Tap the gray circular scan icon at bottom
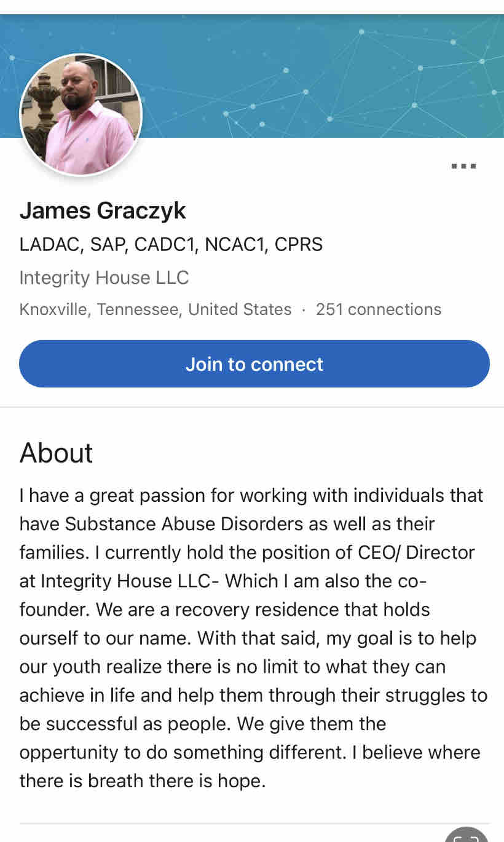This screenshot has height=842, width=504. pyautogui.click(x=467, y=835)
